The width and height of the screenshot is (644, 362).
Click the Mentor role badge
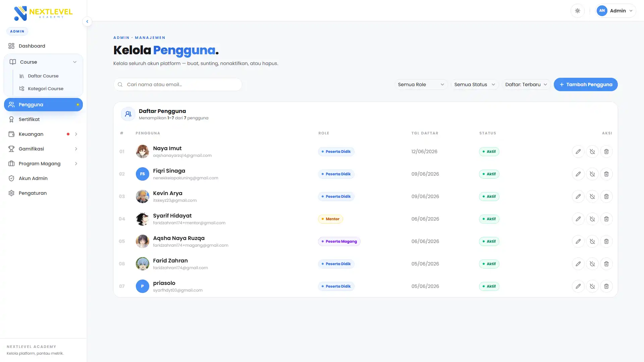pyautogui.click(x=330, y=219)
